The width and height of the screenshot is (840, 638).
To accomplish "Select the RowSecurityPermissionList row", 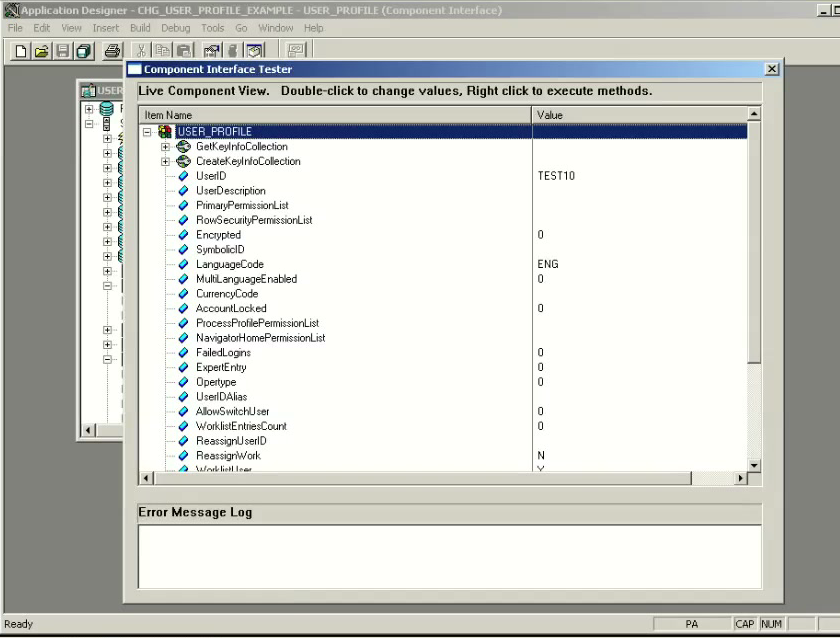I will [x=442, y=220].
